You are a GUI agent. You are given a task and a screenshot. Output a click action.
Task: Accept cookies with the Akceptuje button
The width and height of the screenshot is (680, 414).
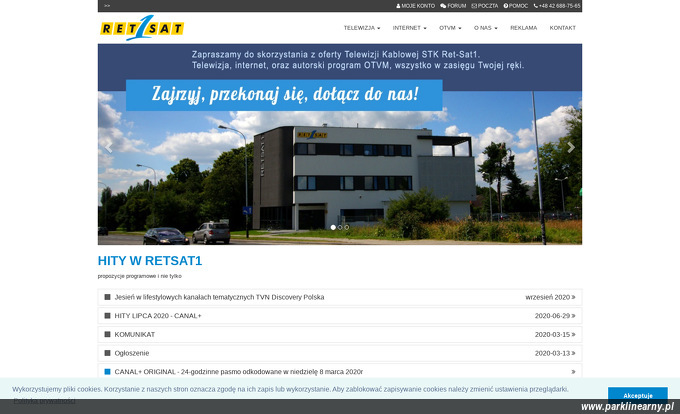[x=638, y=395]
